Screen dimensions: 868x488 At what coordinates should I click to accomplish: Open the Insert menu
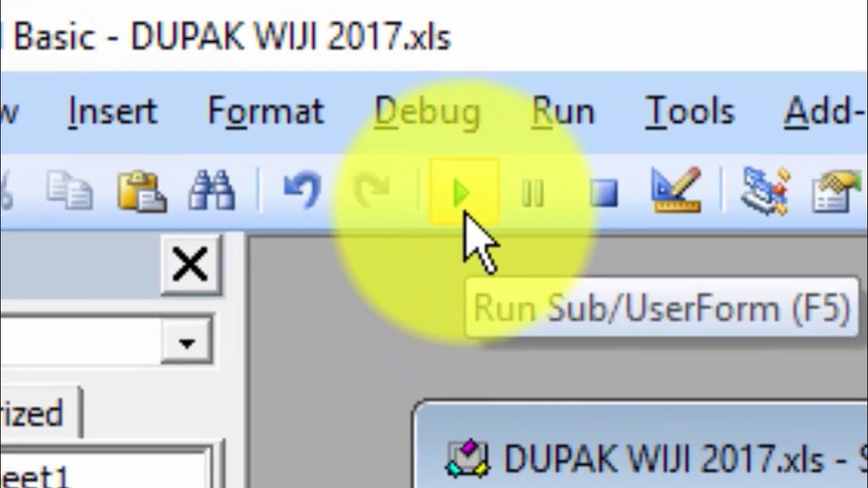113,112
